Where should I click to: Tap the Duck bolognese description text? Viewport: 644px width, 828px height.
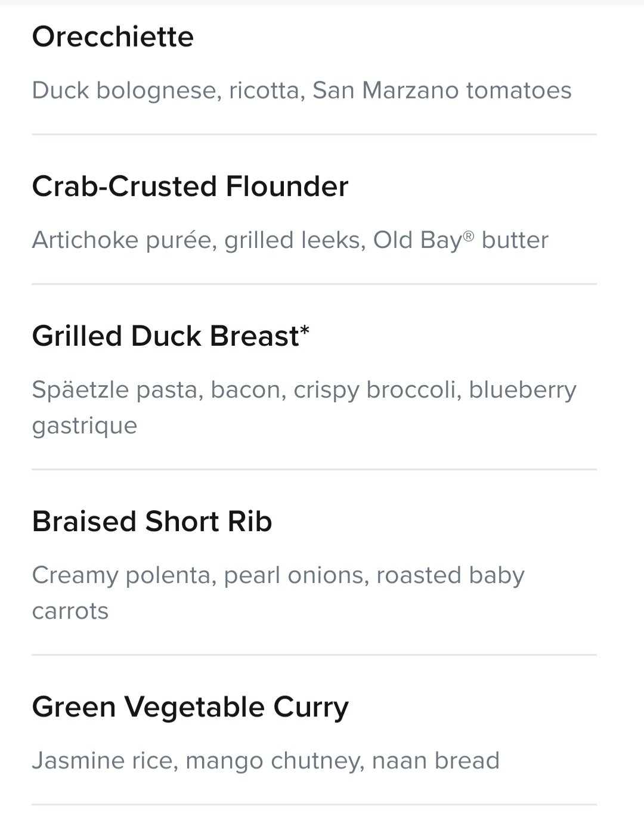pyautogui.click(x=302, y=91)
